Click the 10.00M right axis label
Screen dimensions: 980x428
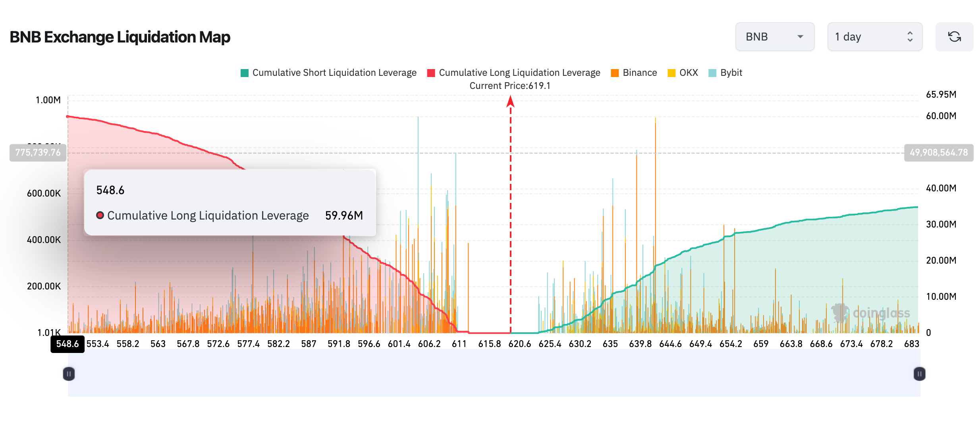click(x=941, y=297)
